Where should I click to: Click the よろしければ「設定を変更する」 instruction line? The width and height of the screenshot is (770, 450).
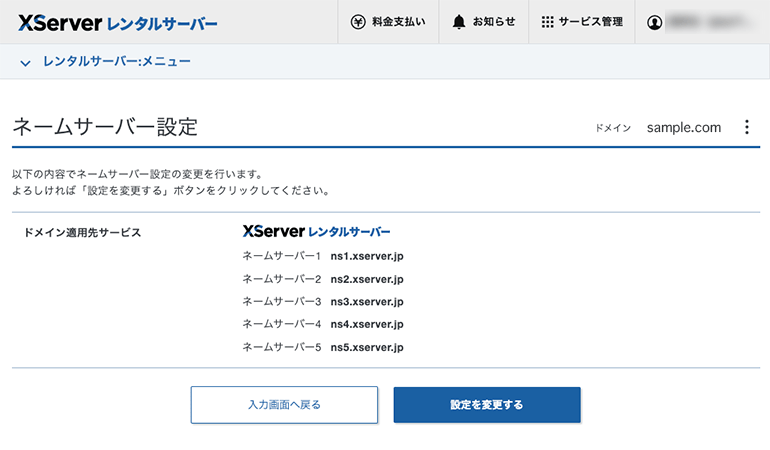171,191
